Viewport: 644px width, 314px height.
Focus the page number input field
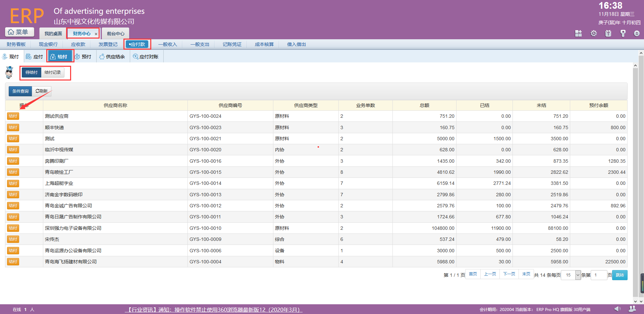coord(599,275)
